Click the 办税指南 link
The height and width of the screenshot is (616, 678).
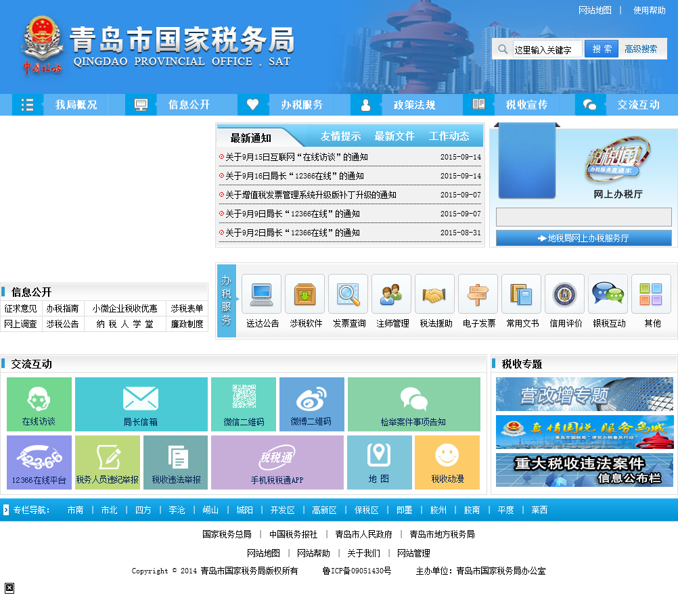click(x=63, y=308)
